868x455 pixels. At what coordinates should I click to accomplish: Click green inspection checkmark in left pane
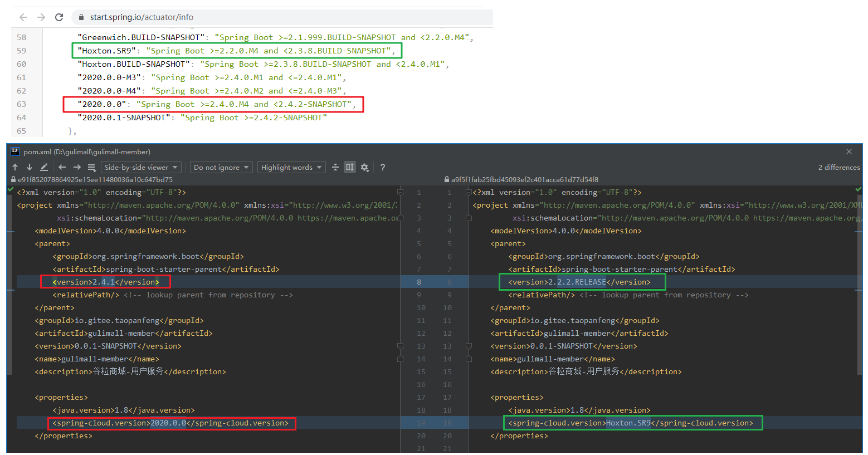click(x=10, y=190)
